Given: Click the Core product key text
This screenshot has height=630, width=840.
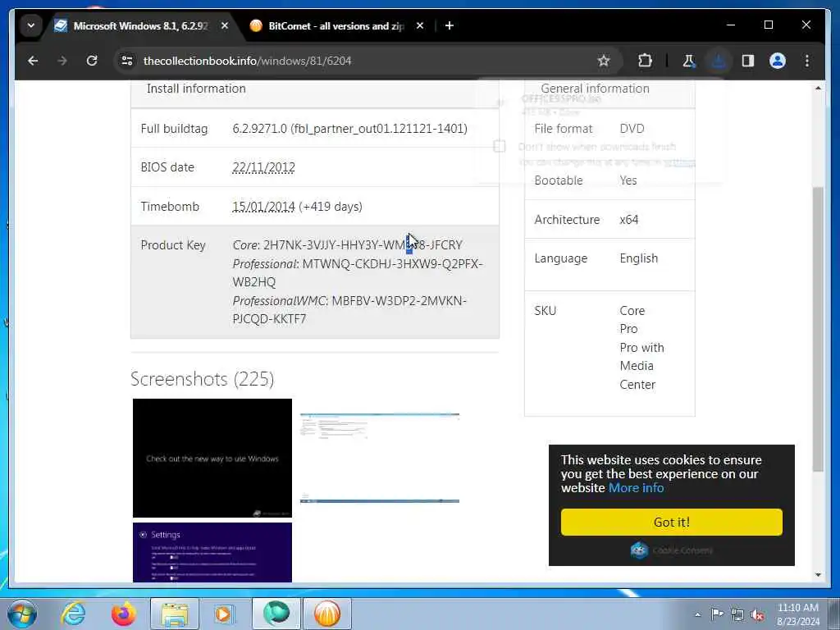Looking at the screenshot, I should [347, 244].
